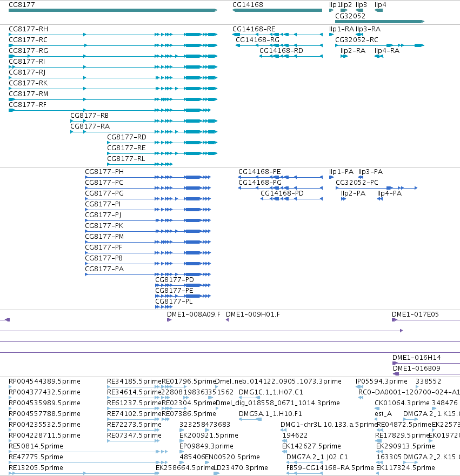
Task: Open feature DME1-017E05
Action: [x=415, y=314]
